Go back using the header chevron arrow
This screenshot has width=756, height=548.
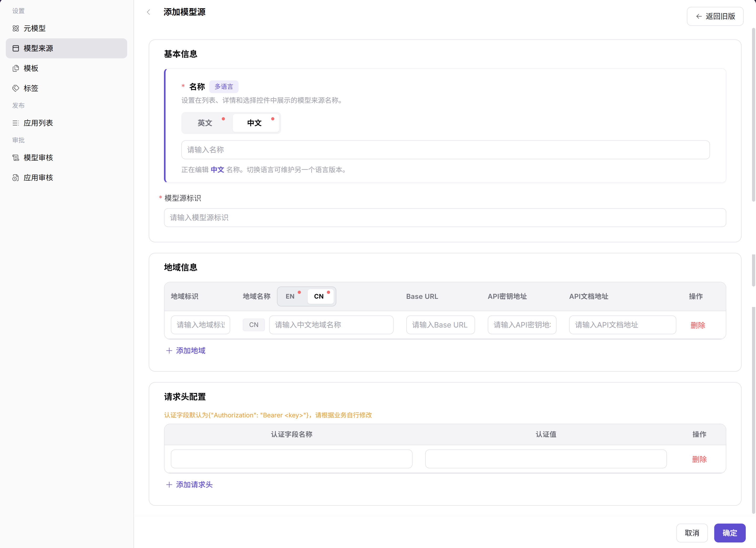[x=149, y=12]
